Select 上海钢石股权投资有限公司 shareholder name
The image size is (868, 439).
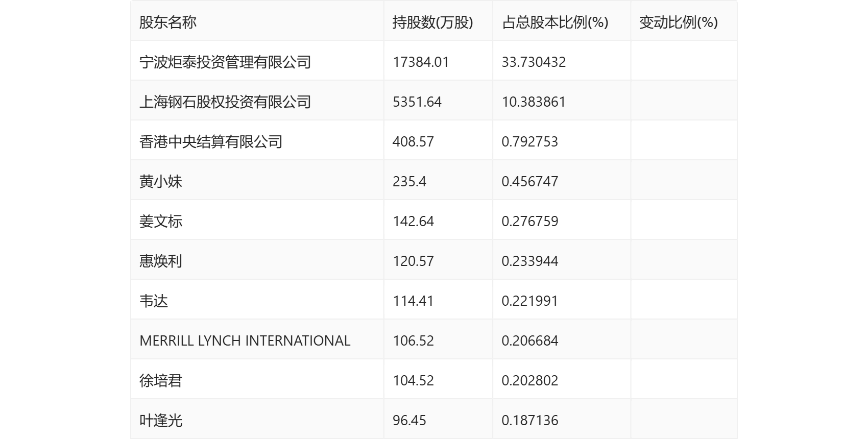[x=225, y=102]
